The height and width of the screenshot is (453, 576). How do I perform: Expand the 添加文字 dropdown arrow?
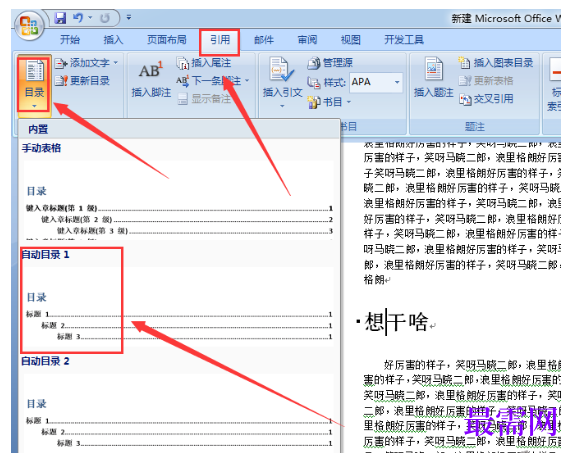coord(116,63)
